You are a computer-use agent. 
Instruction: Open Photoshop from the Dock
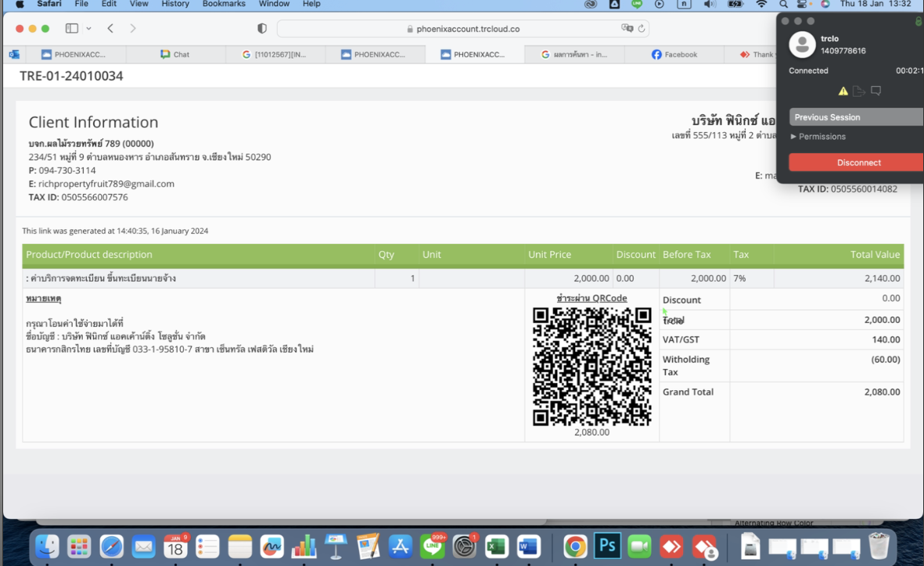pyautogui.click(x=608, y=546)
